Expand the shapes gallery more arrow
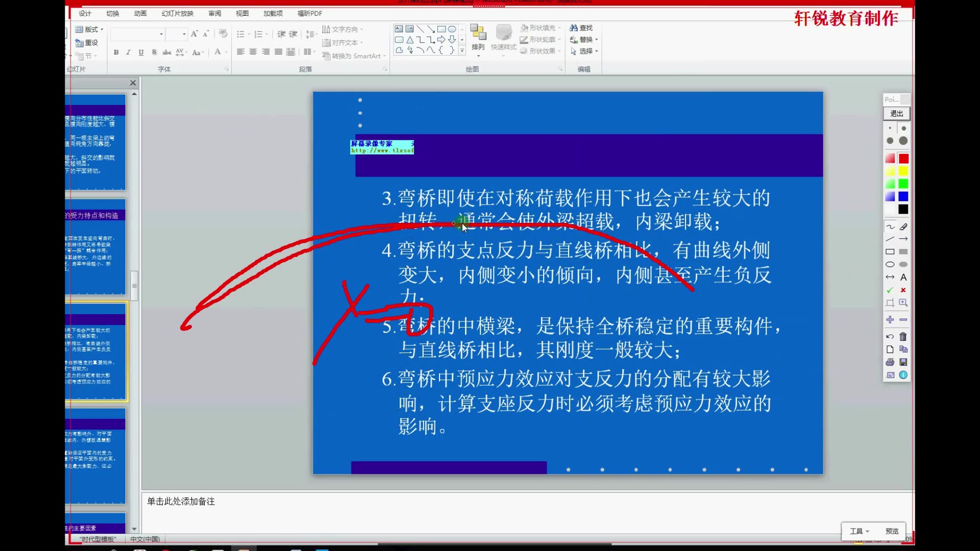The image size is (980, 551). (462, 51)
